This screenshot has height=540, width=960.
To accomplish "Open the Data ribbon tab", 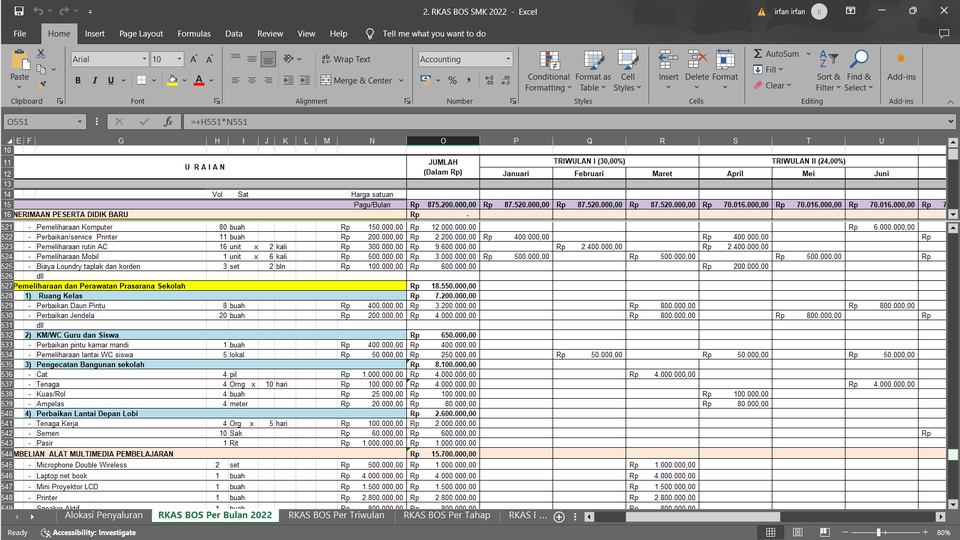I will [233, 34].
